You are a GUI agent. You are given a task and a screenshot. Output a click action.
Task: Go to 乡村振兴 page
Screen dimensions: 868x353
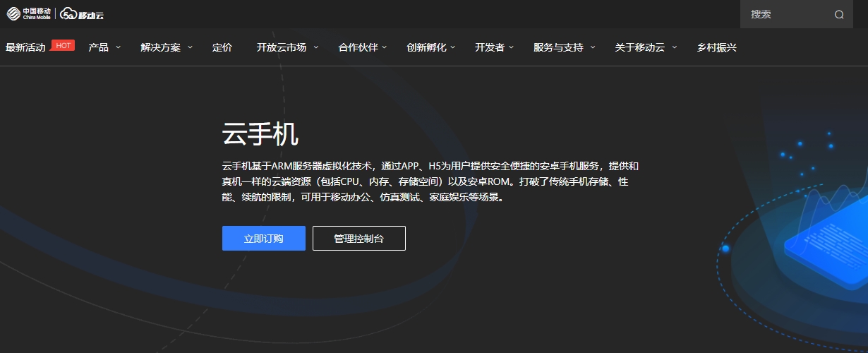tap(716, 47)
